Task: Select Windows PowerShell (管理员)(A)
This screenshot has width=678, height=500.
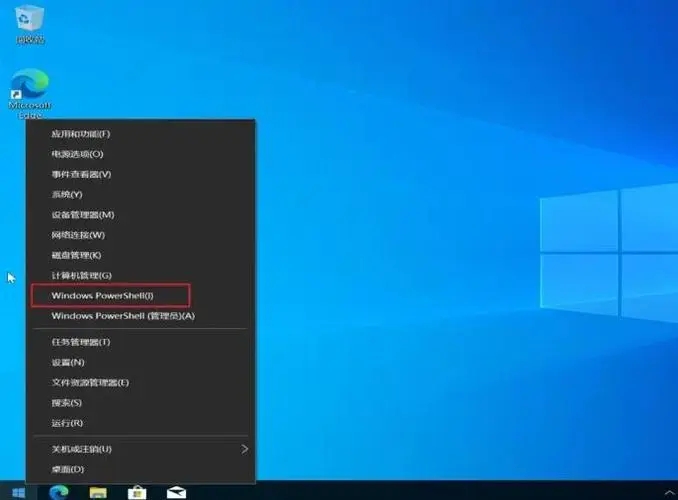Action: pyautogui.click(x=123, y=316)
